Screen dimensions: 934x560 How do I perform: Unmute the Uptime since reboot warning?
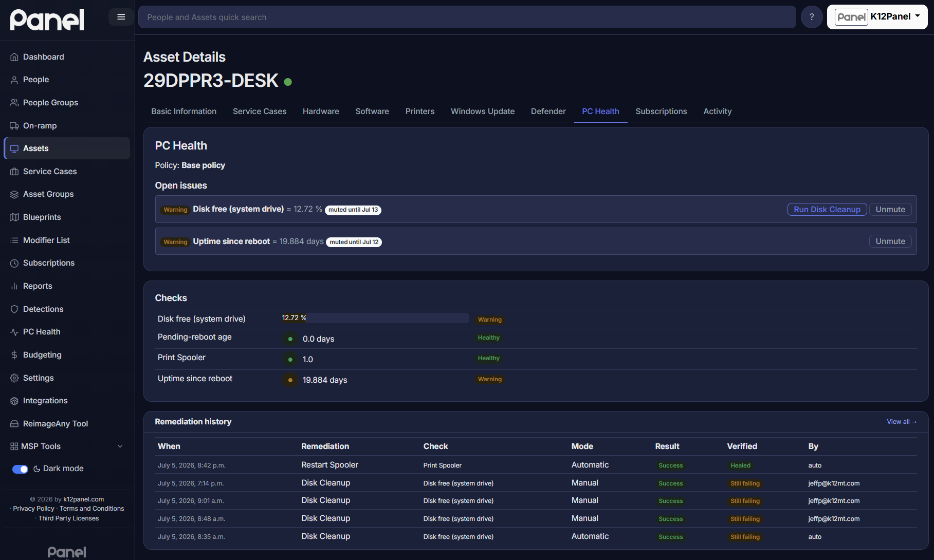[890, 241]
